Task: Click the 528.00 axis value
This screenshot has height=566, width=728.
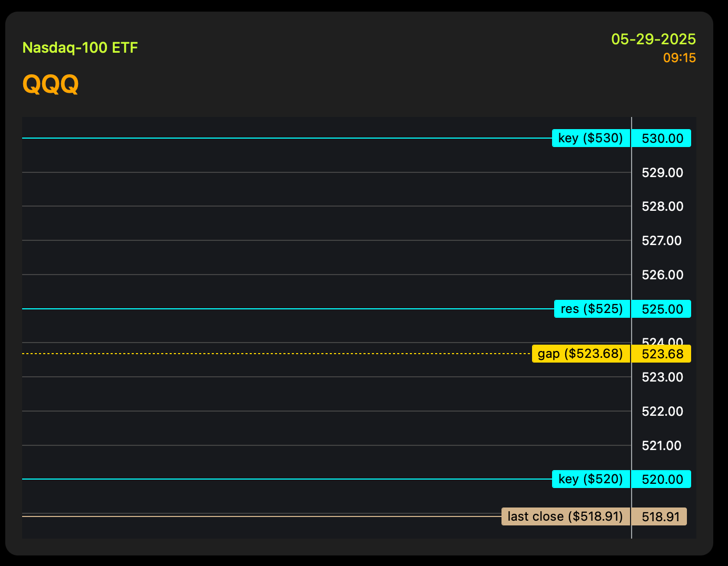Action: tap(662, 207)
